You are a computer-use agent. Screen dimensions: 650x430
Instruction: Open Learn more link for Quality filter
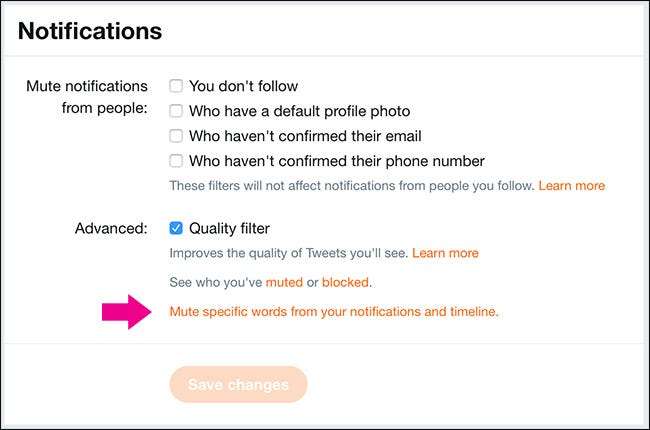tap(445, 253)
